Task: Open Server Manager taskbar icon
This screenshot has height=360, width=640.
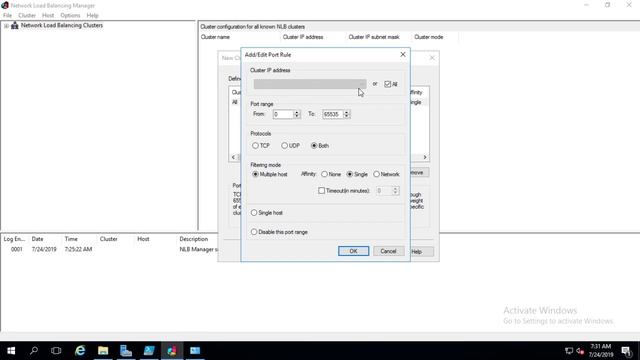Action: pos(126,351)
